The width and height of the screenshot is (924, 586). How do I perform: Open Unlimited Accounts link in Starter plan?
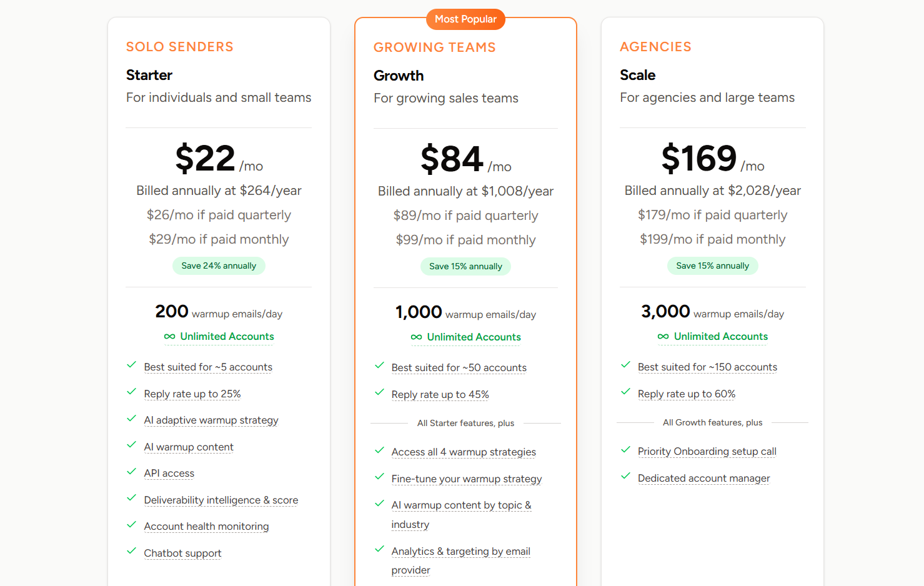[x=227, y=337]
